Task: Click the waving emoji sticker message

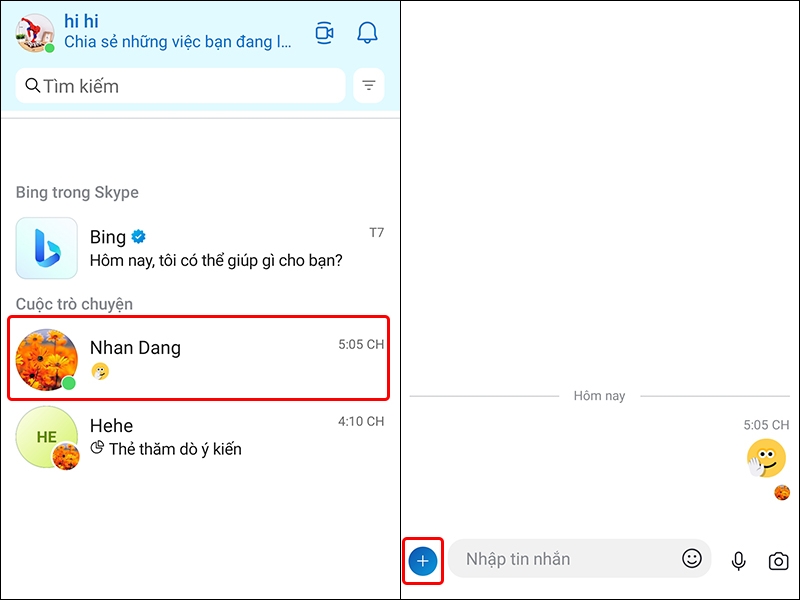Action: click(x=763, y=458)
